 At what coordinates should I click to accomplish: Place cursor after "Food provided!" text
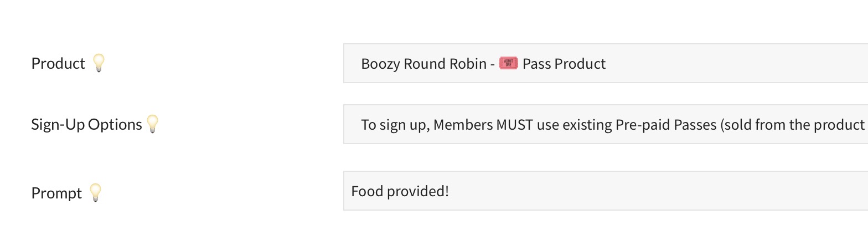(x=450, y=191)
